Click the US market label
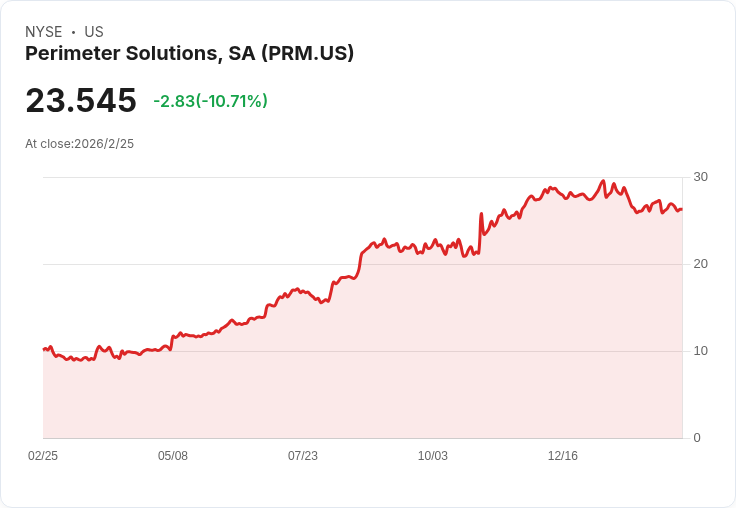736x508 pixels. click(x=94, y=32)
